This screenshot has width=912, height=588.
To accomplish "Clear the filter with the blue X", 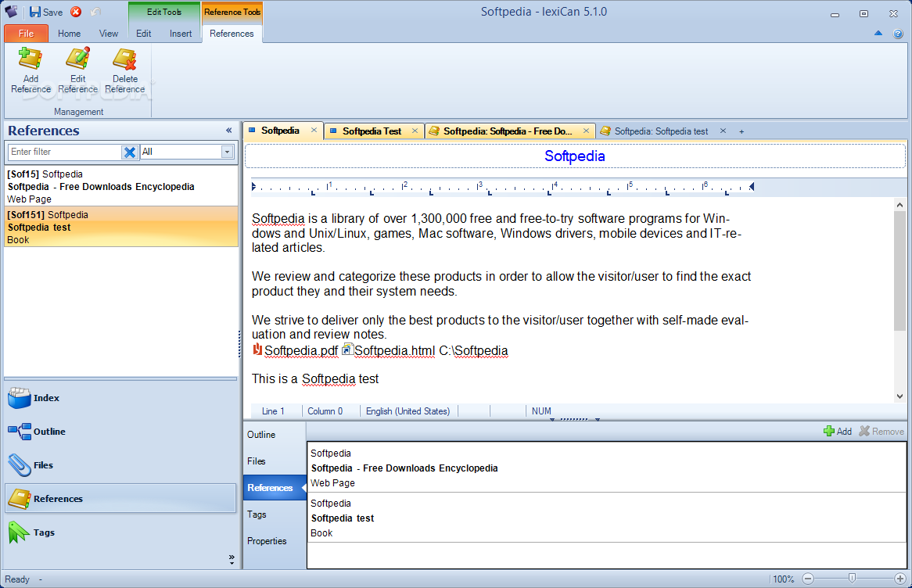I will 130,152.
